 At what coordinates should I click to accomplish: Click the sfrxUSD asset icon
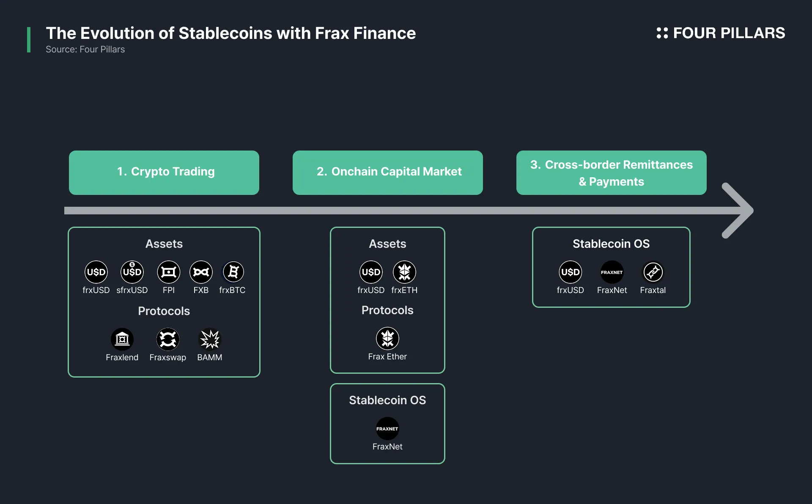point(132,272)
